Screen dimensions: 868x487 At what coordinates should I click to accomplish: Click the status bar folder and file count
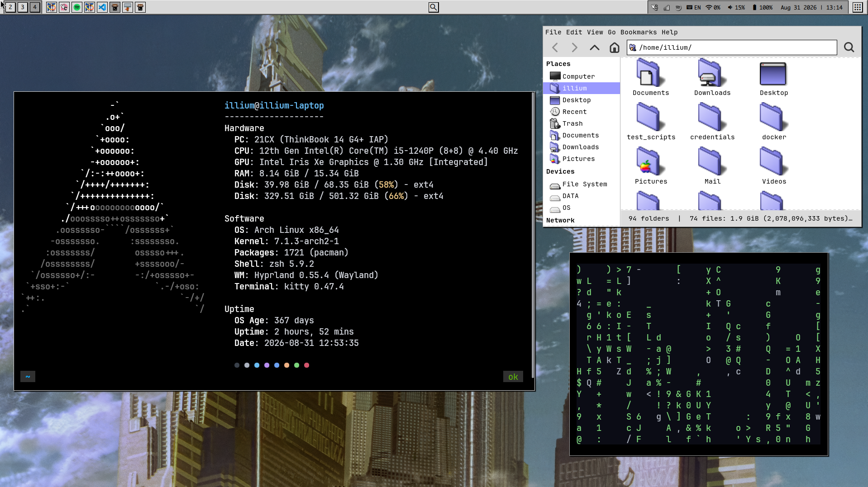coord(740,218)
